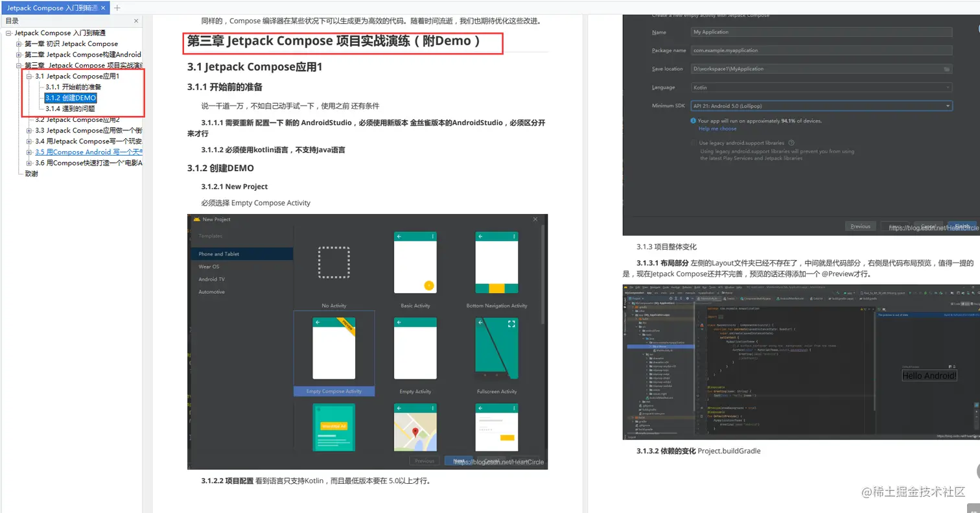Image resolution: width=980 pixels, height=513 pixels.
Task: Click Previous in New Project templates dialog
Action: pyautogui.click(x=425, y=460)
